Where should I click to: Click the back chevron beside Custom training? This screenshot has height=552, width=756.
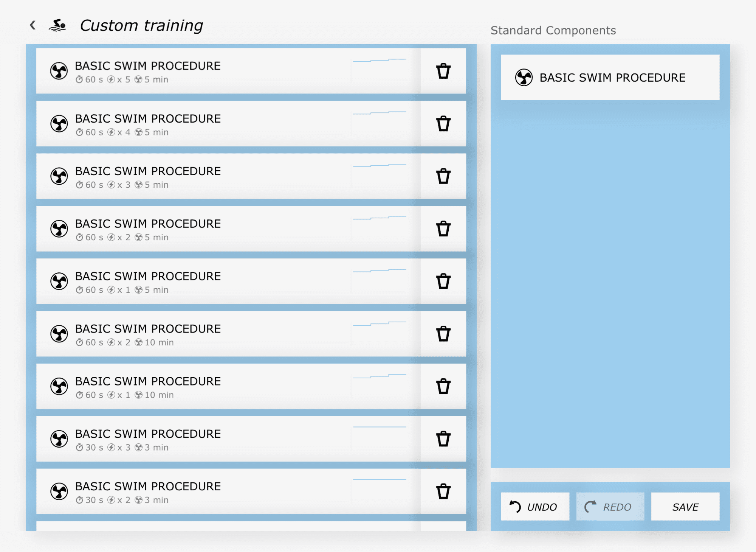(x=32, y=25)
